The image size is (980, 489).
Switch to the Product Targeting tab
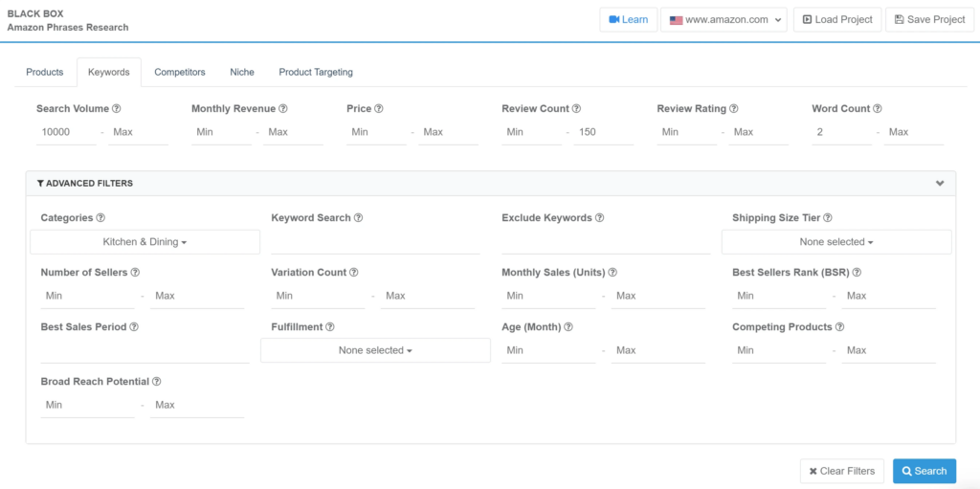coord(316,72)
